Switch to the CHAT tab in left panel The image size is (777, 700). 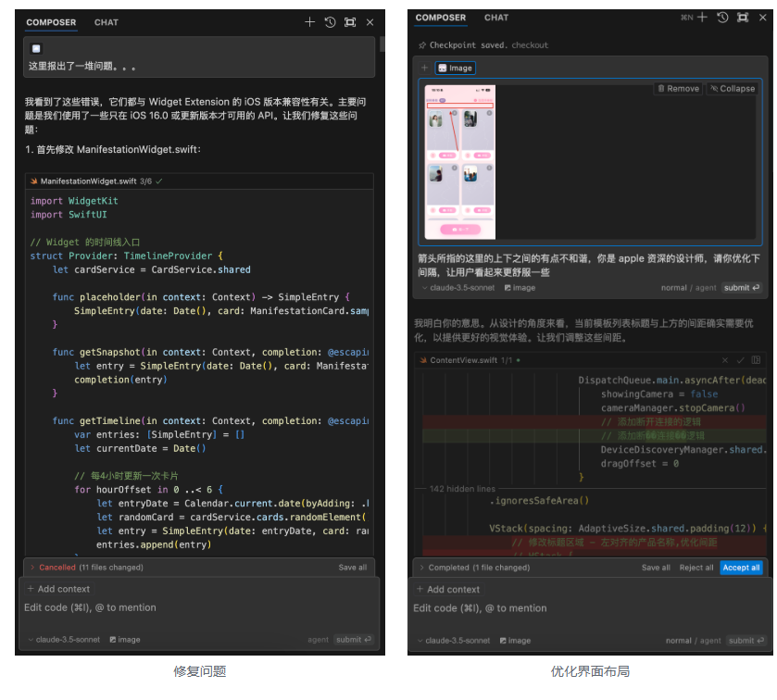(x=107, y=22)
